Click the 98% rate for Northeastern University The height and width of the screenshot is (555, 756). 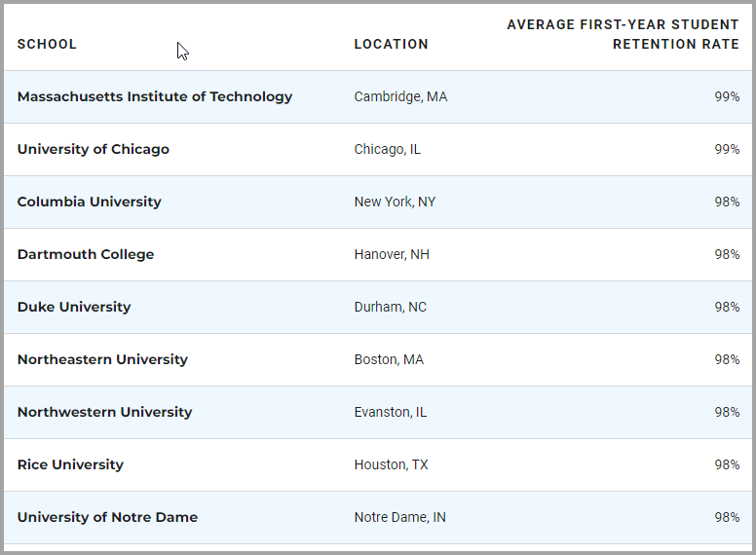pos(727,359)
